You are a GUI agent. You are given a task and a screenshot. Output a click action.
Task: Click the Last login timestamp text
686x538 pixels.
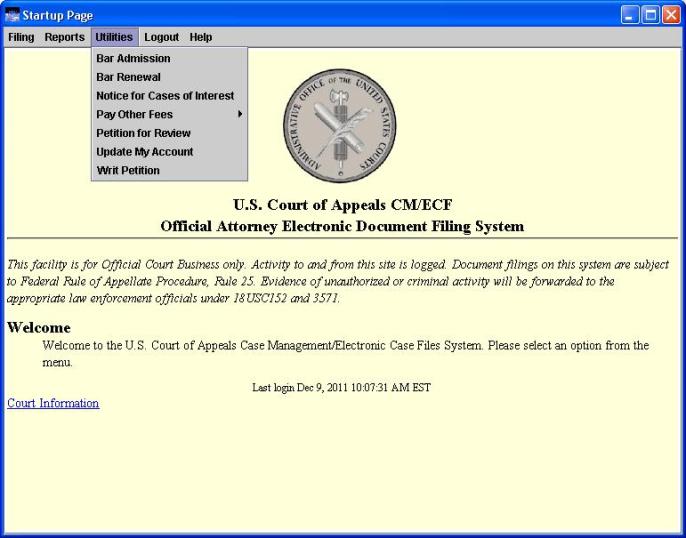pos(342,388)
